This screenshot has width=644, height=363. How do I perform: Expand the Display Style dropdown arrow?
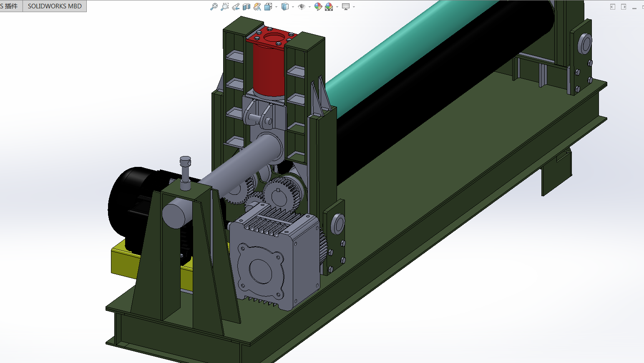293,7
